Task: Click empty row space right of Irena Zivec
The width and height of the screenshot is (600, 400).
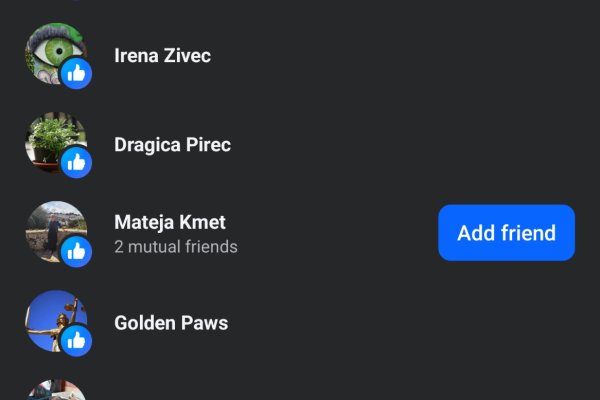Action: [x=400, y=55]
